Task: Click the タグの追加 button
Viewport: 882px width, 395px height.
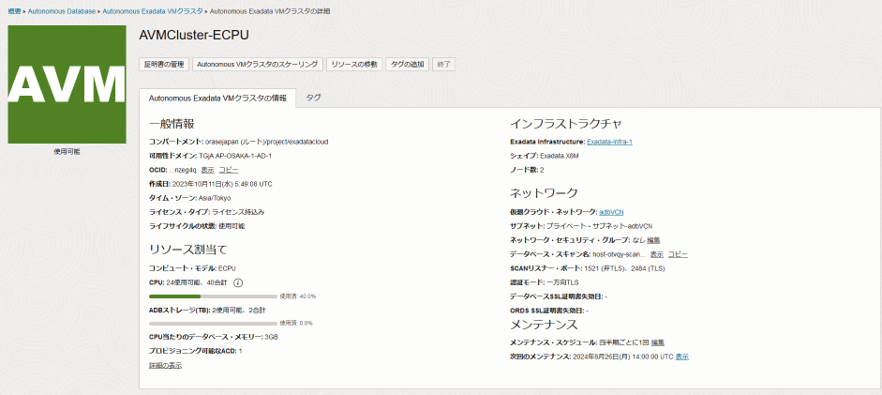Action: [408, 64]
